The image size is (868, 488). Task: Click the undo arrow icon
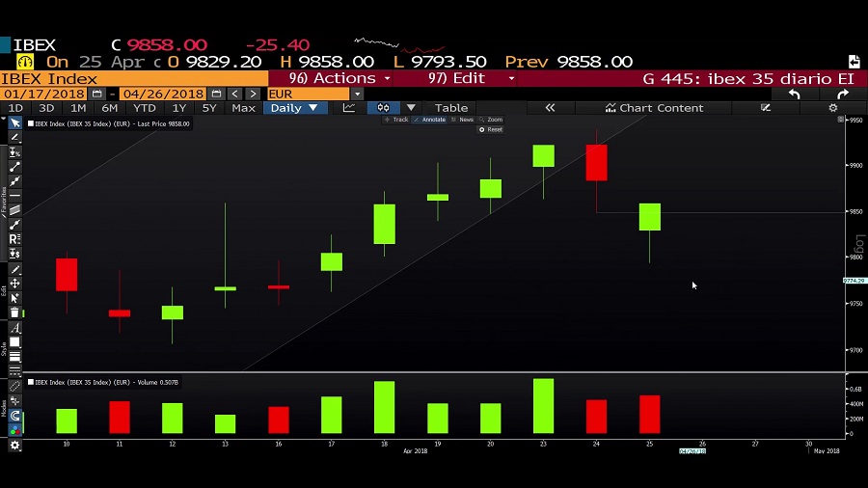point(795,95)
